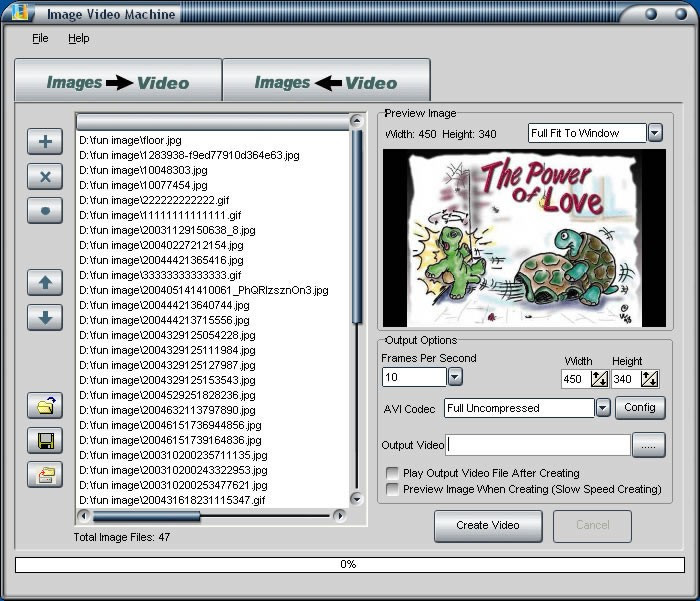
Task: Click the Create Video button
Action: tap(488, 526)
